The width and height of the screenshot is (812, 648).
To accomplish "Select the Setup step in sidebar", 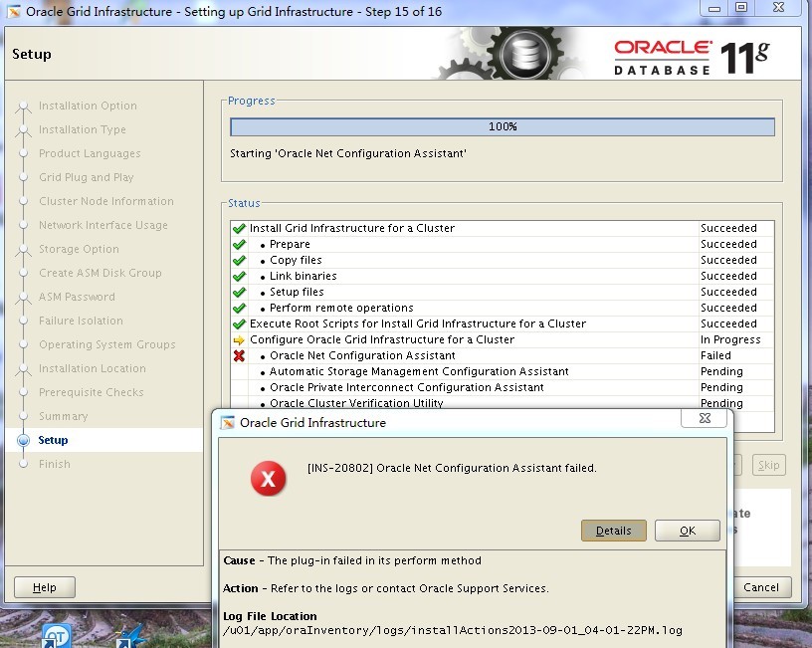I will tap(53, 440).
